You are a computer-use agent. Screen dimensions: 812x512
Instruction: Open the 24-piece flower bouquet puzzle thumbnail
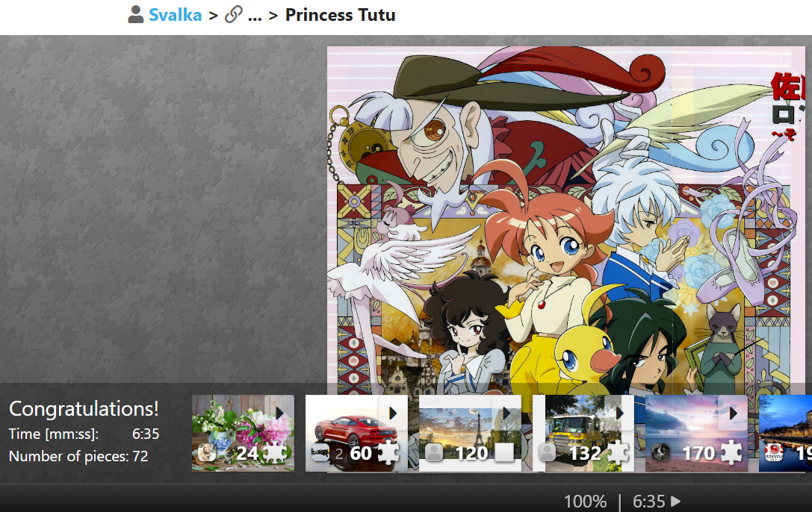[x=243, y=433]
